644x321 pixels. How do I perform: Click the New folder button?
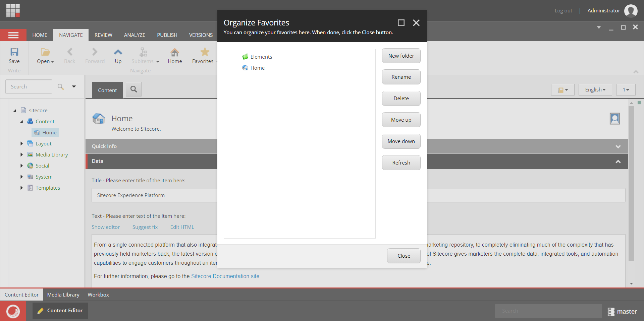pyautogui.click(x=401, y=56)
